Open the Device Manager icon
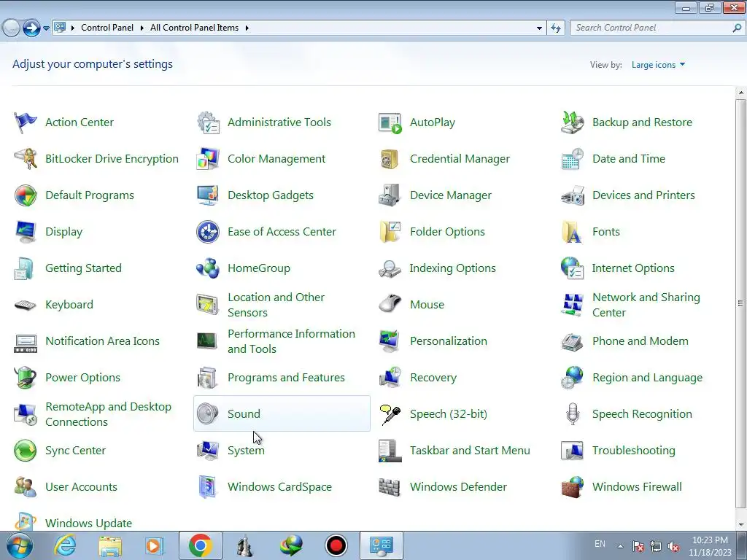 click(390, 195)
